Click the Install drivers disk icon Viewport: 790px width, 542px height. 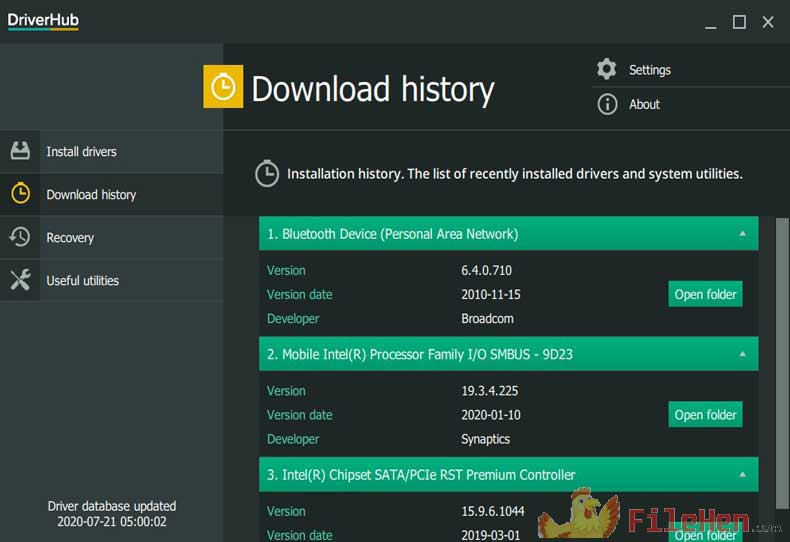click(20, 151)
